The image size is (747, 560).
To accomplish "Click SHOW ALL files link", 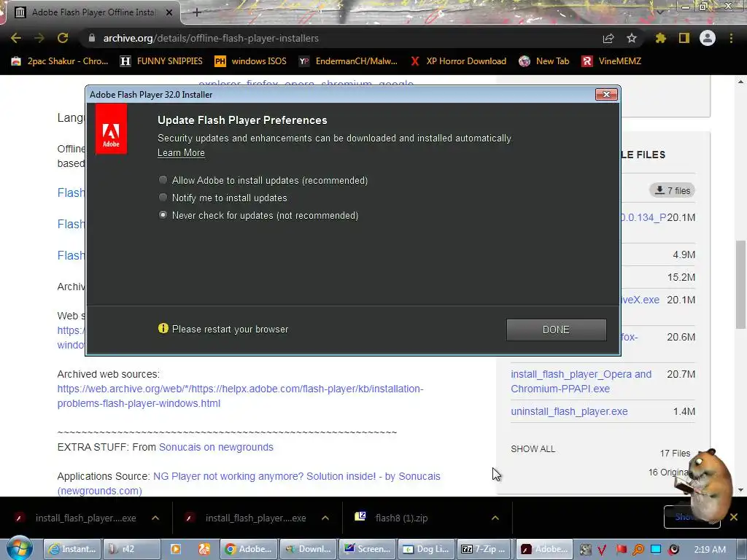I will click(533, 449).
